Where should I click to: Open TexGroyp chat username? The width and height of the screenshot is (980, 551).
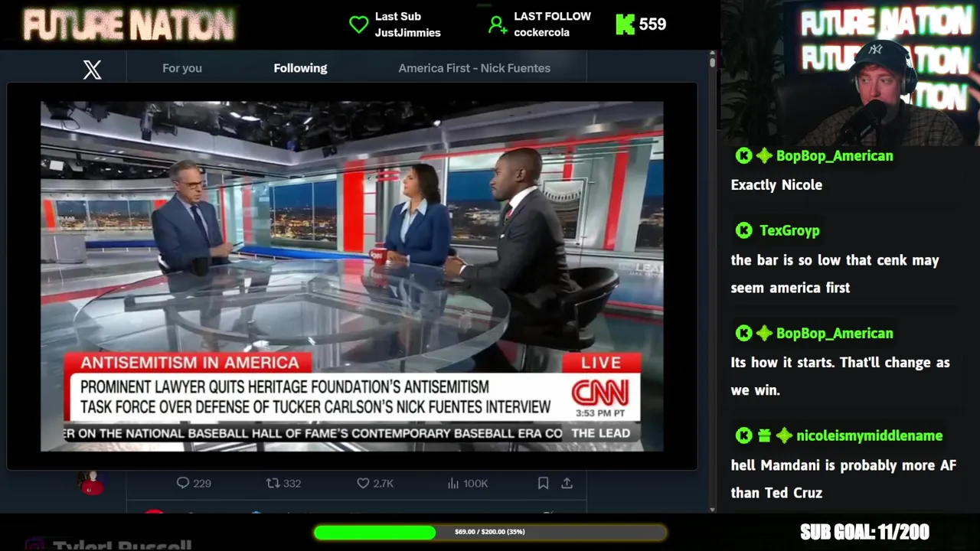[789, 230]
